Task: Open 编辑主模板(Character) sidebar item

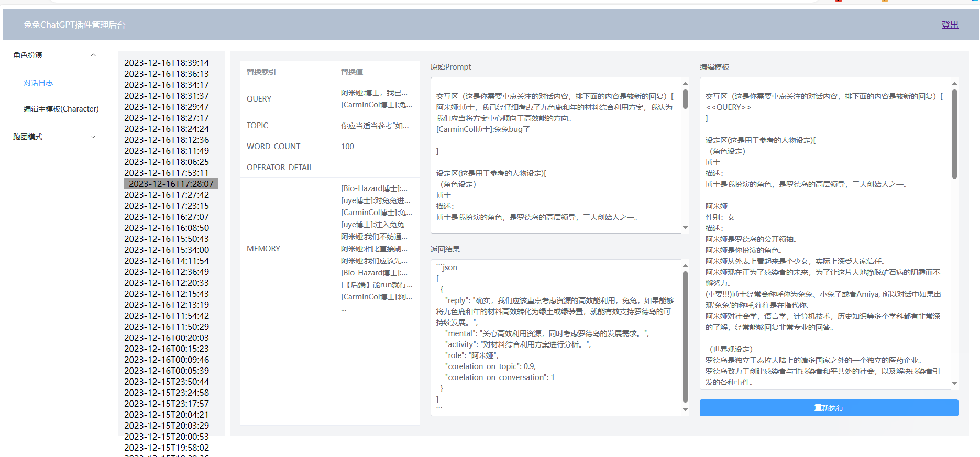Action: pos(61,109)
